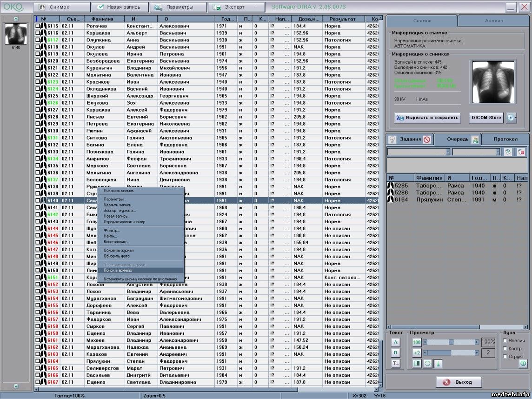The image size is (532, 399).
Task: Expand the second combo box in queue panel
Action: coord(498,152)
